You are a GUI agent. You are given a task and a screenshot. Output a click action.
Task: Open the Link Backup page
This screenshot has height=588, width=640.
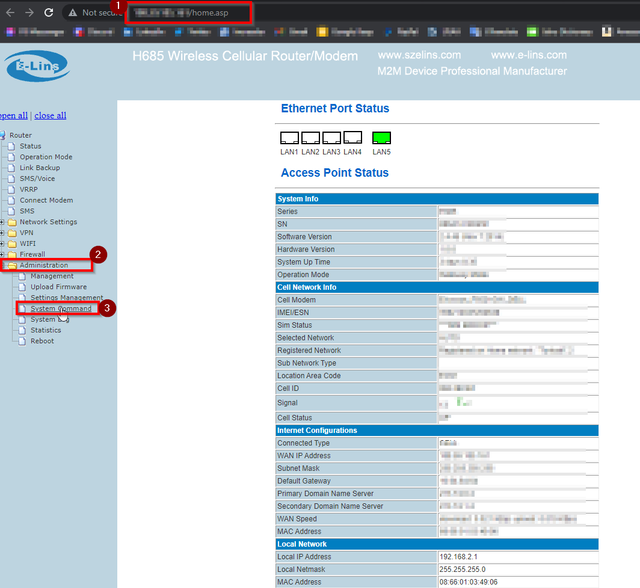pyautogui.click(x=40, y=168)
